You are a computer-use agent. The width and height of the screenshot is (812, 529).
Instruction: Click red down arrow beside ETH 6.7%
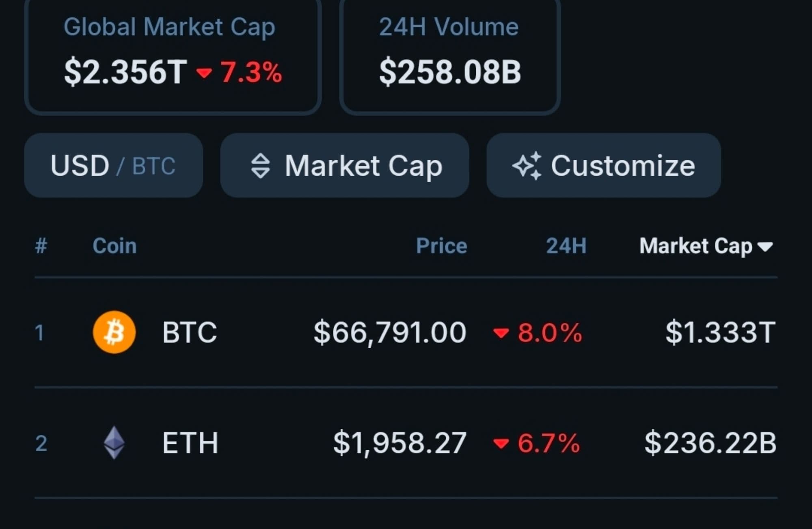[501, 443]
